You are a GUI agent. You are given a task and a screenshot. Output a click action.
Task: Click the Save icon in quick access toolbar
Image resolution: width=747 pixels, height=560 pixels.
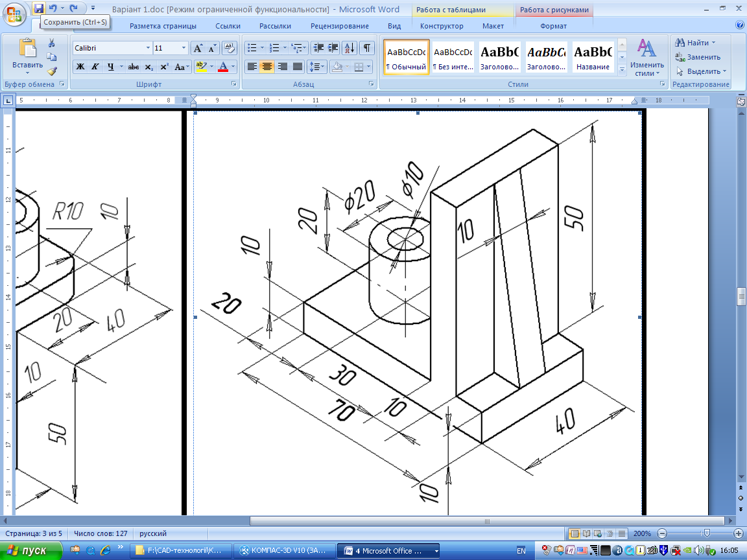click(x=39, y=8)
